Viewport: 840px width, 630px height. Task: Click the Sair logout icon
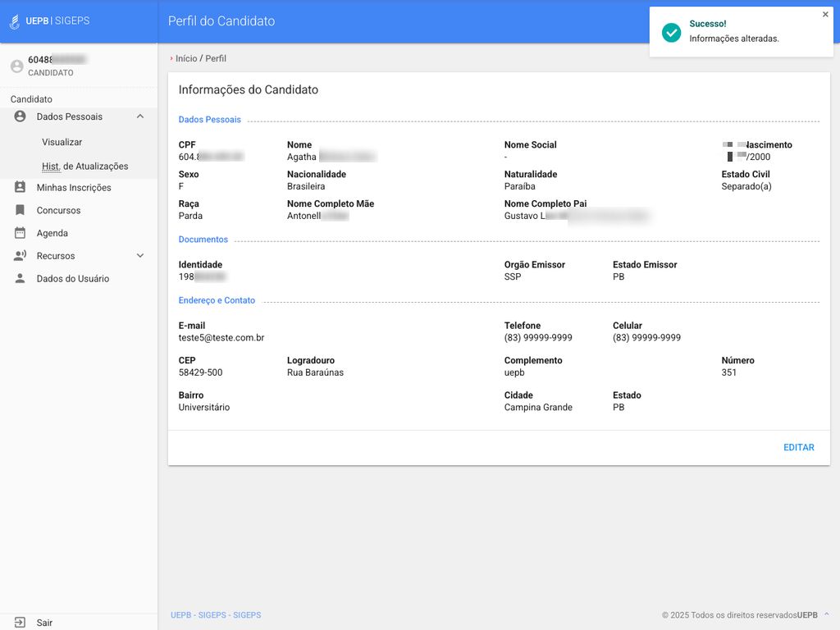click(20, 622)
